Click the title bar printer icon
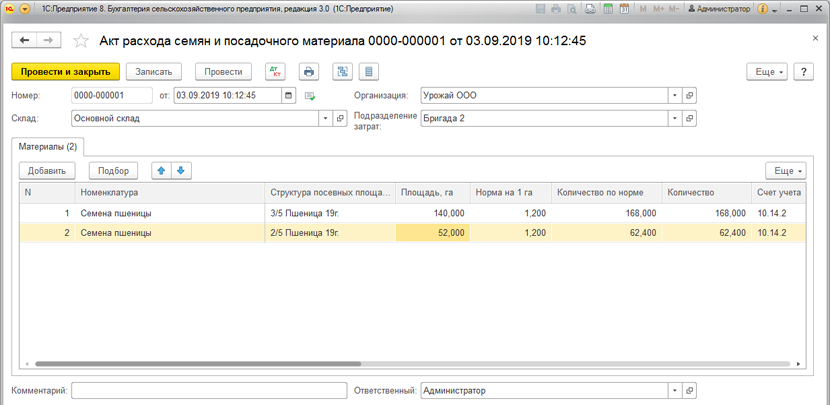 pyautogui.click(x=556, y=9)
